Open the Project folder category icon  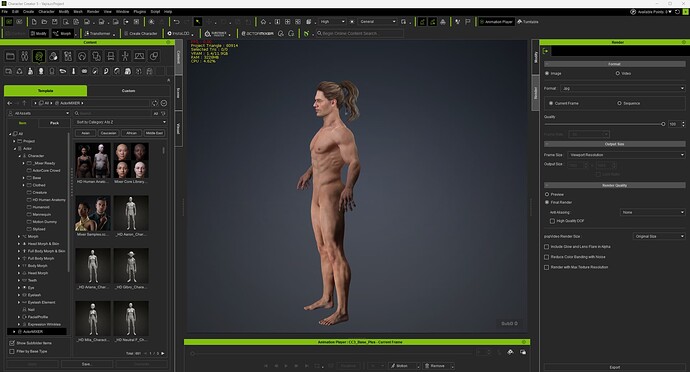(x=10, y=56)
